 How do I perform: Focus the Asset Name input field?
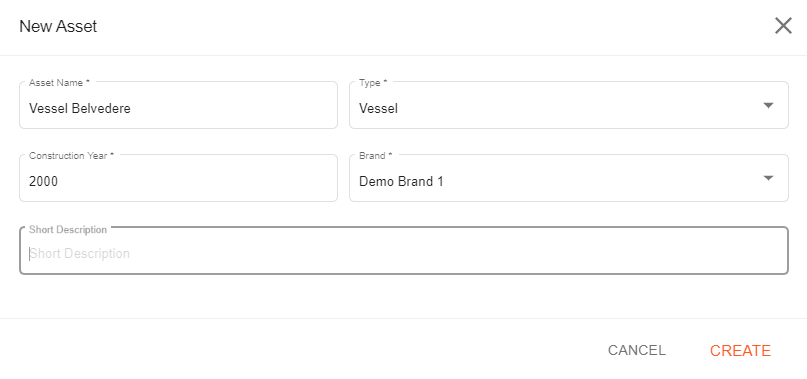click(178, 105)
